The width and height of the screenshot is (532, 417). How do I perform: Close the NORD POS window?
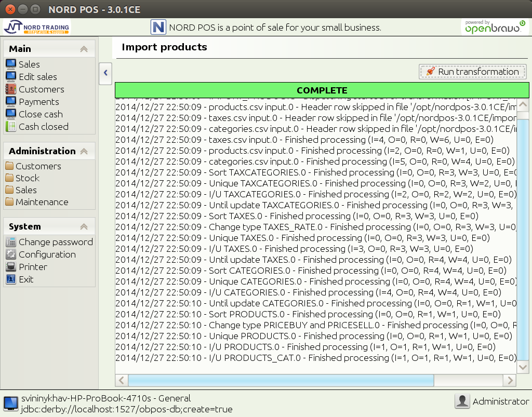pos(10,9)
